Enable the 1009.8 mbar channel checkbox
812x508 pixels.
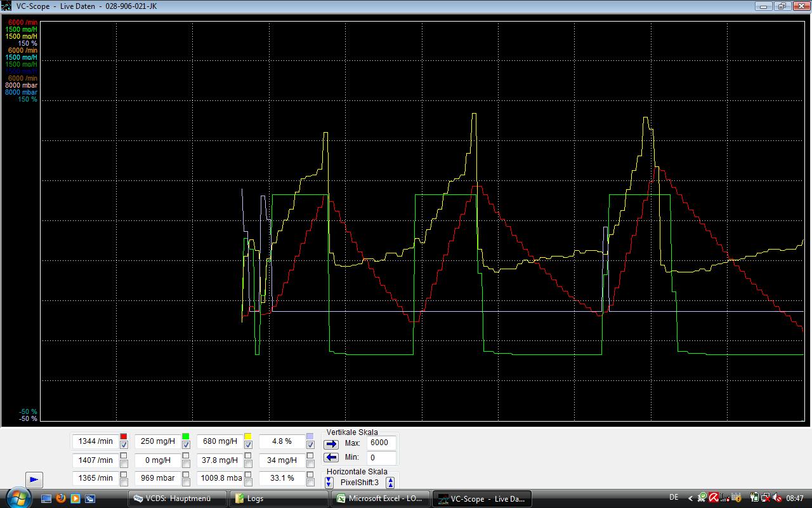coord(248,483)
